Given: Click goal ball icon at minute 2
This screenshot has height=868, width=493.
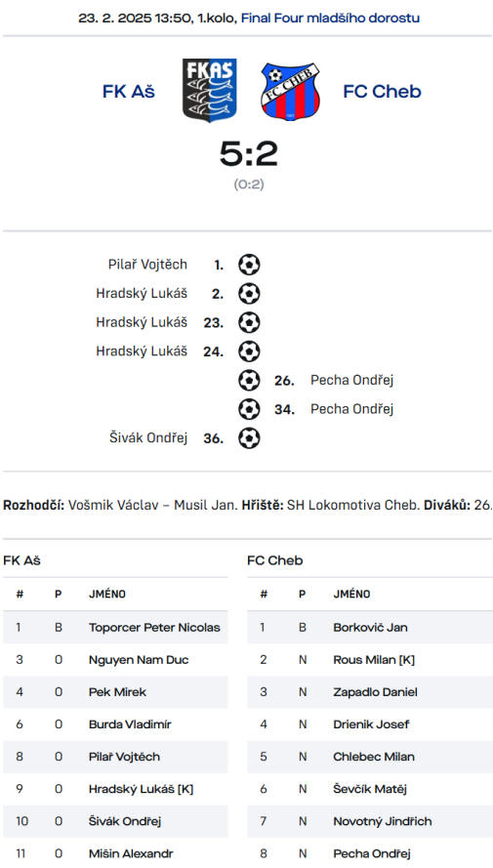Looking at the screenshot, I should 249,293.
